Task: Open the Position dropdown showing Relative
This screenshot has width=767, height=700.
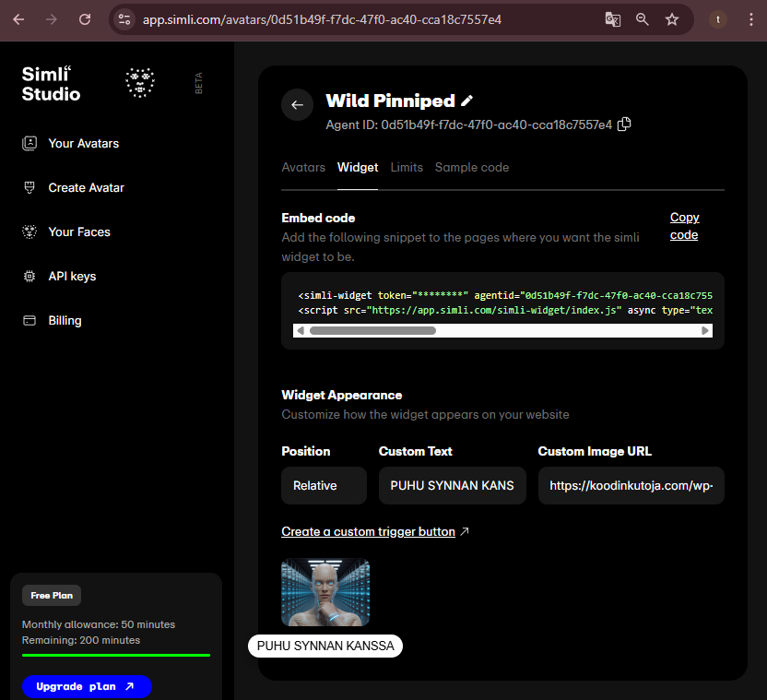Action: [x=324, y=486]
